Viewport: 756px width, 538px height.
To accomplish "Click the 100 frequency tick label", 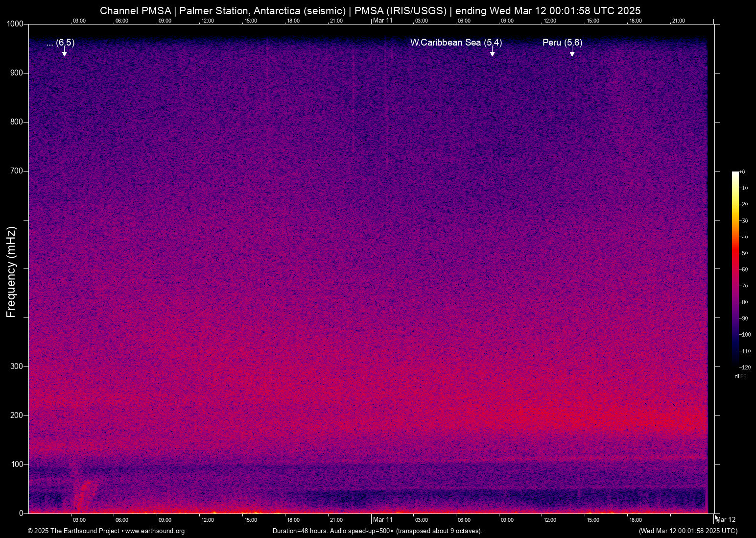I will pyautogui.click(x=17, y=465).
